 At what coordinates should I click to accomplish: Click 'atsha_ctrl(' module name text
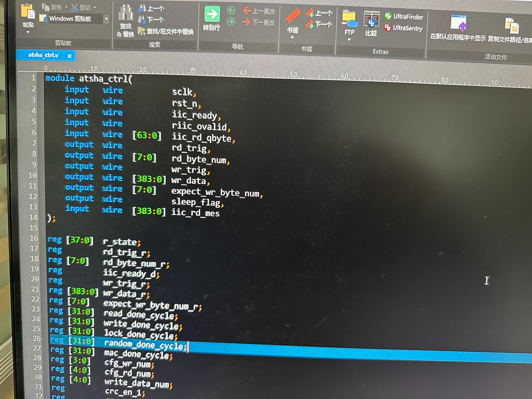[106, 79]
